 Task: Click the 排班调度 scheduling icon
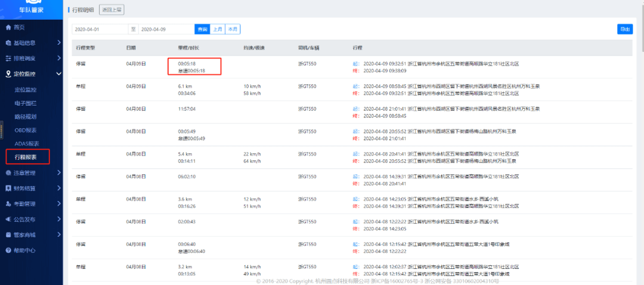coord(8,58)
